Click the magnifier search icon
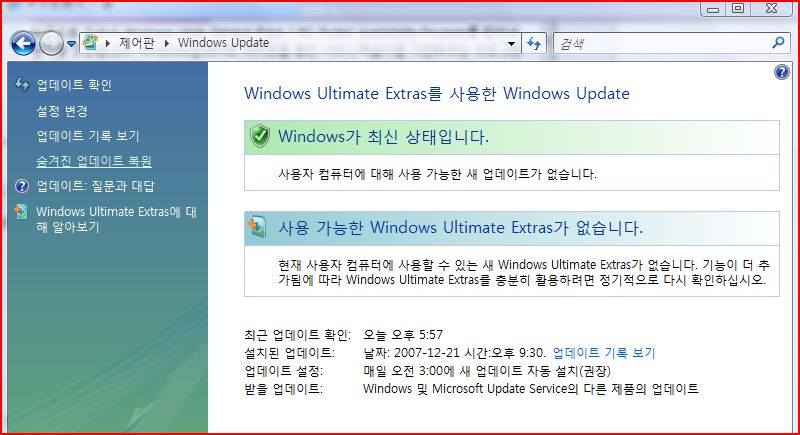This screenshot has height=435, width=800. (779, 43)
